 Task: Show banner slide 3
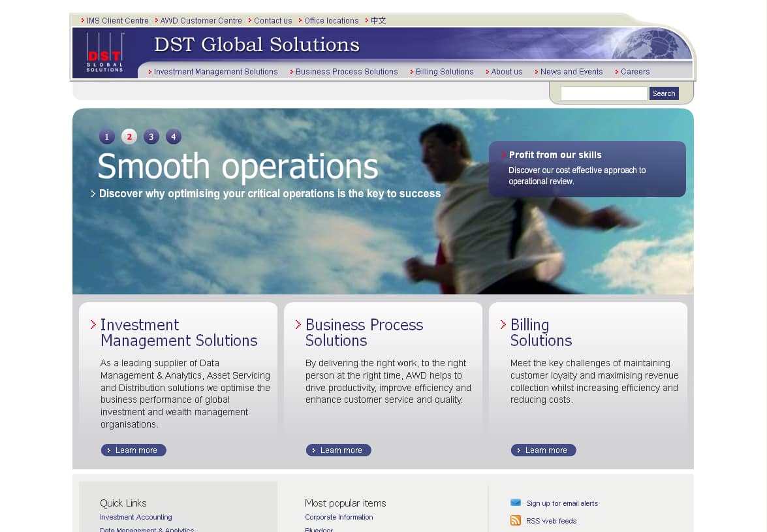click(x=151, y=137)
